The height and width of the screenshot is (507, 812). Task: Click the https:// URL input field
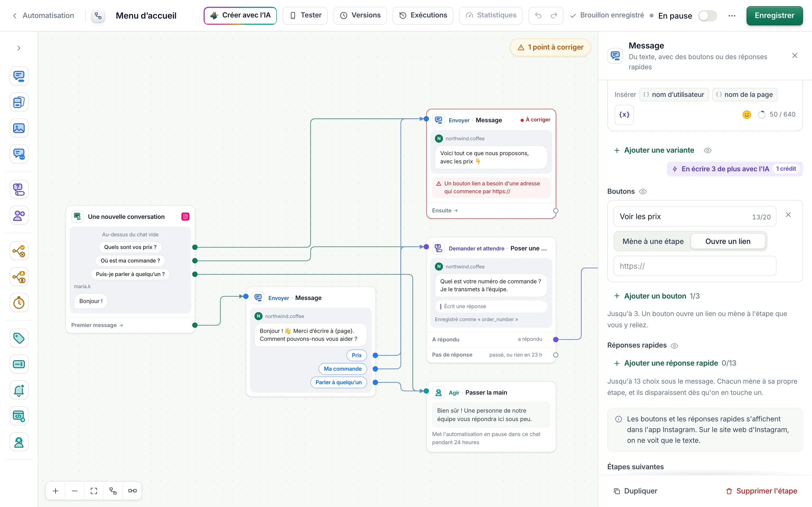[x=694, y=266]
